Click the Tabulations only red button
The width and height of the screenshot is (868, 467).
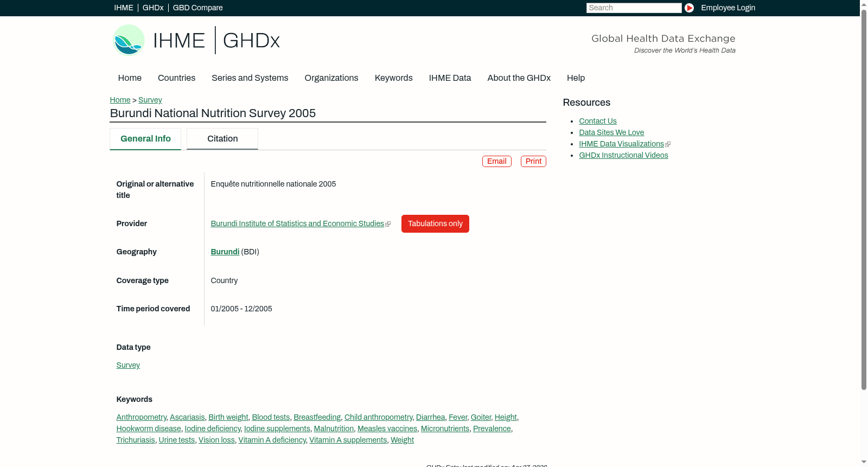tap(435, 223)
